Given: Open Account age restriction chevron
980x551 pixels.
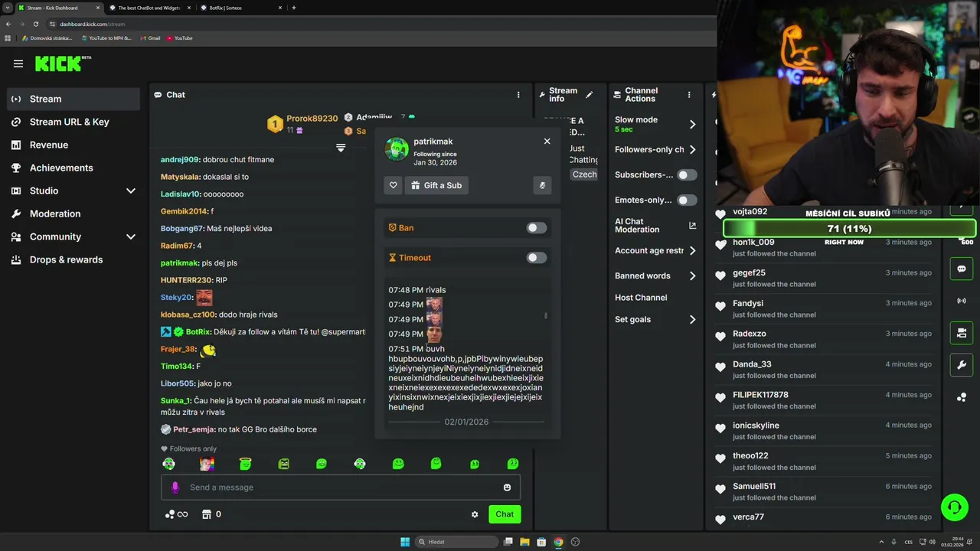Looking at the screenshot, I should pyautogui.click(x=692, y=250).
